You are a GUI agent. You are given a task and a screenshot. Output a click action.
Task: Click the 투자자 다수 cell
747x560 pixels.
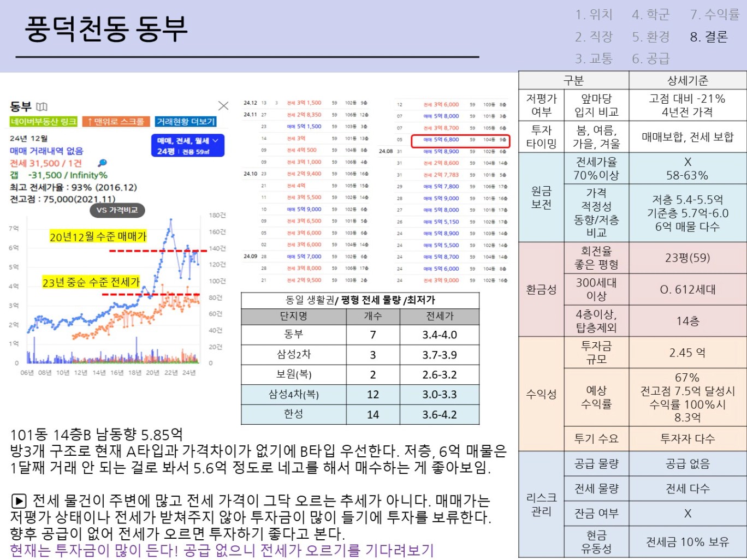[x=687, y=438]
